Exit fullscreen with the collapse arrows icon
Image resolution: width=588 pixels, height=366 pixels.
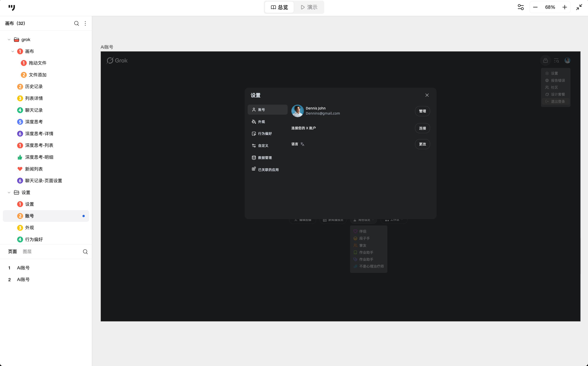pyautogui.click(x=579, y=7)
